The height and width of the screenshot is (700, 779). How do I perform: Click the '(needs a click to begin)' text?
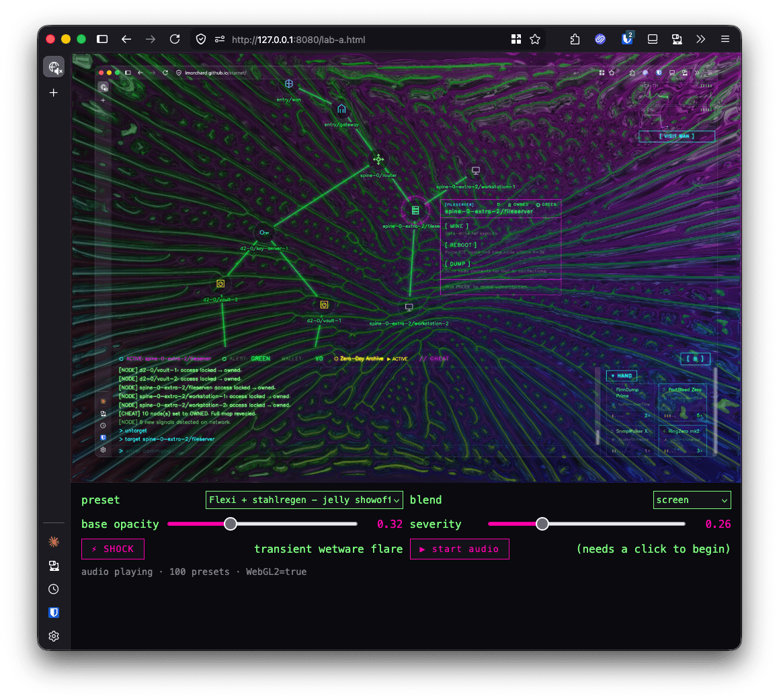(x=653, y=549)
